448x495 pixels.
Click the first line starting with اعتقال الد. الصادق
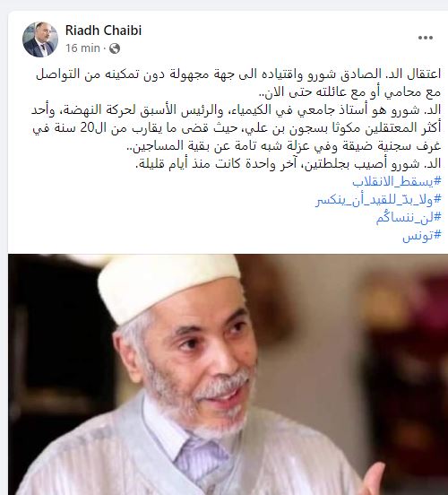click(238, 74)
